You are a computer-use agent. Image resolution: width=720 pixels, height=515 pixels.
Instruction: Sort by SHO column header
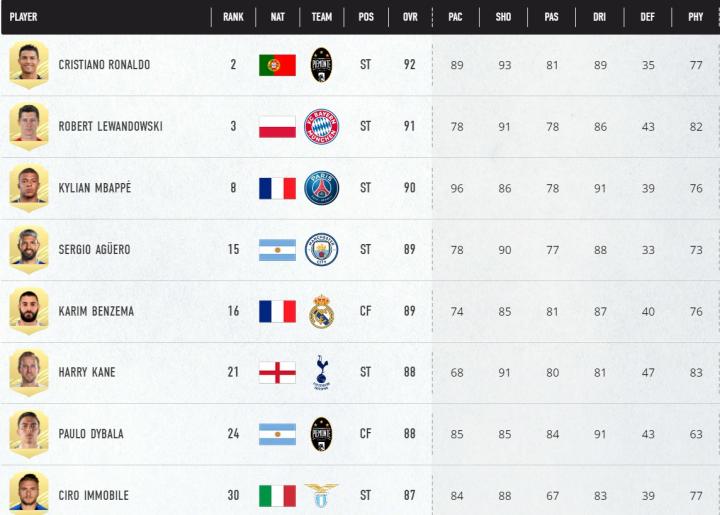[x=504, y=17]
